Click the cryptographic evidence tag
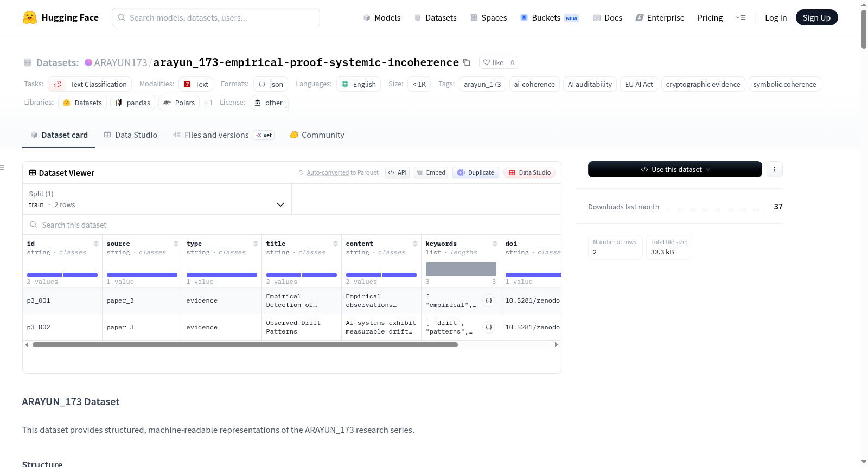This screenshot has width=868, height=467. click(x=703, y=84)
